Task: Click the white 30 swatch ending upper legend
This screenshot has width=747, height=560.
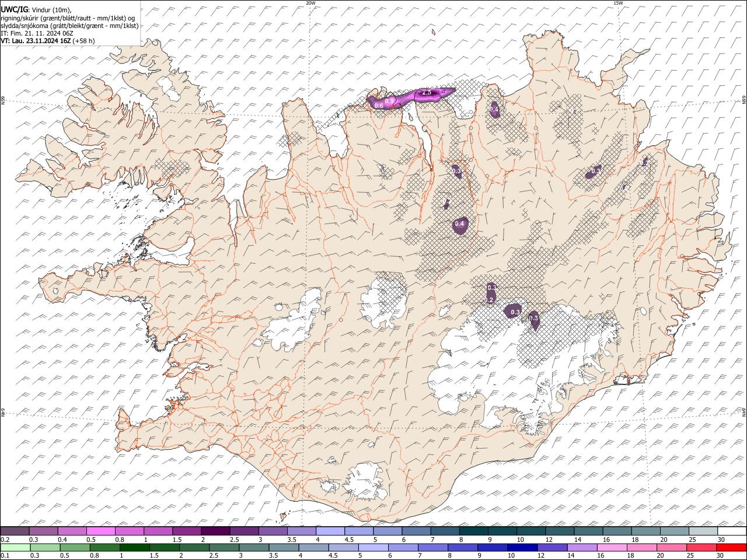Action: pos(732,531)
